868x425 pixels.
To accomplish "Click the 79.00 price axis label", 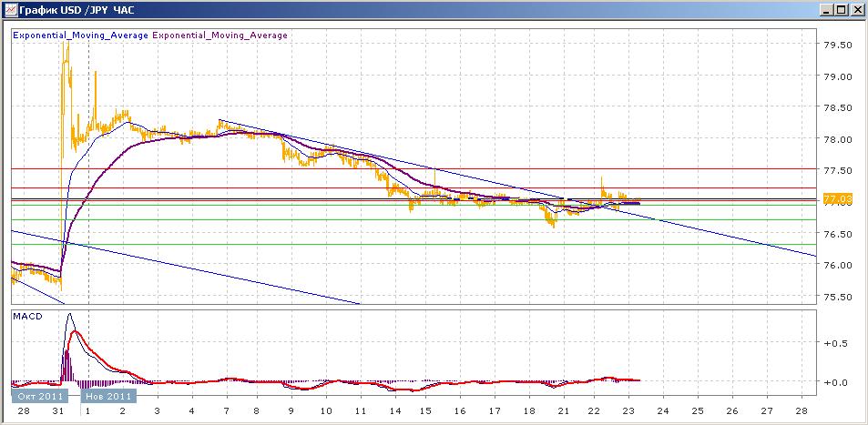I will pos(838,77).
